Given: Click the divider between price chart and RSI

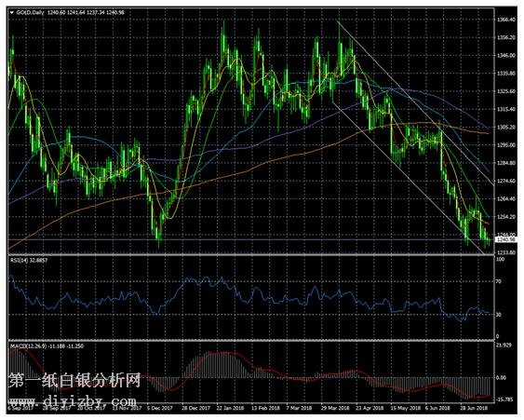Looking at the screenshot, I should click(250, 255).
